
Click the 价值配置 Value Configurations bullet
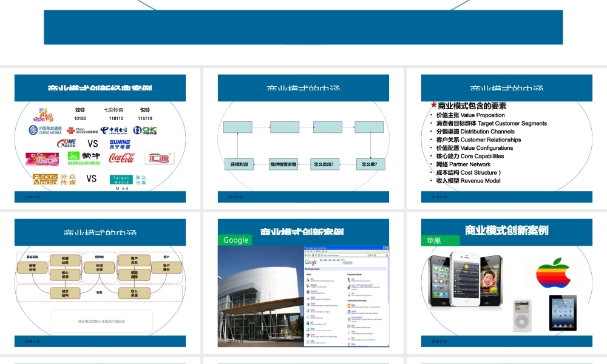(475, 148)
